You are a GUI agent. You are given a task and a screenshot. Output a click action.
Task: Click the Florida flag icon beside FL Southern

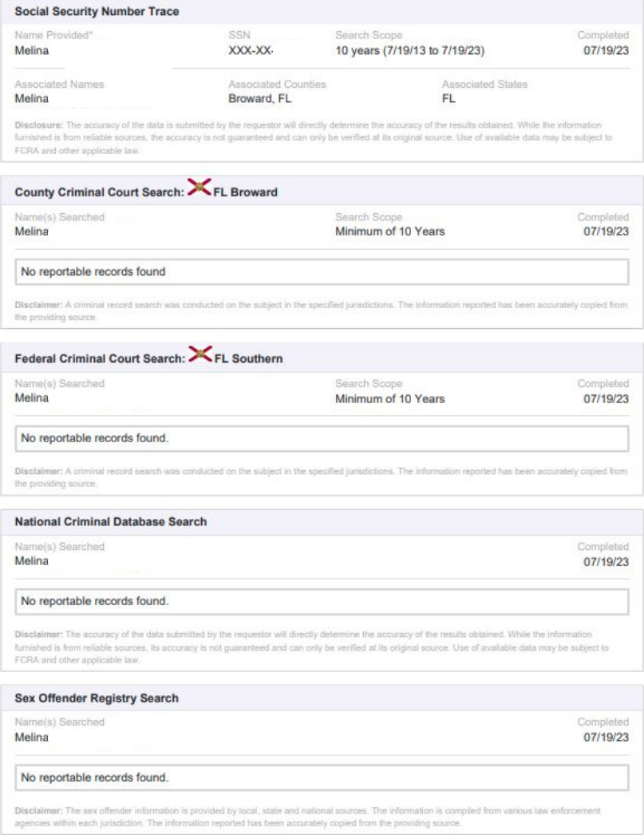click(x=200, y=354)
